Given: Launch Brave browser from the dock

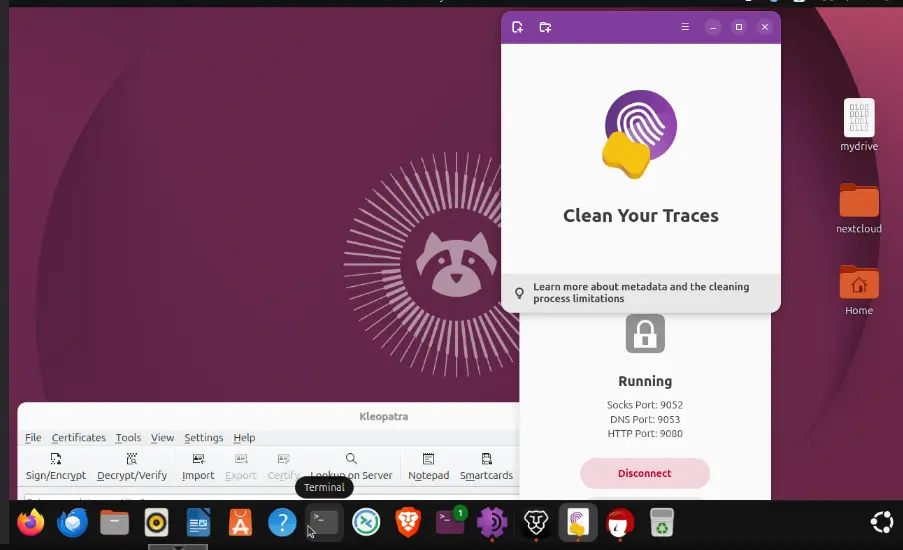Looking at the screenshot, I should 408,523.
